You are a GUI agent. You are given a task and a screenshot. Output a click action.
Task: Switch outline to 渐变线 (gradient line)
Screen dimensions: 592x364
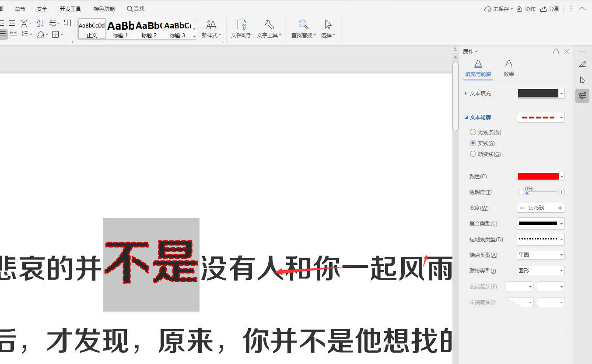(x=473, y=154)
